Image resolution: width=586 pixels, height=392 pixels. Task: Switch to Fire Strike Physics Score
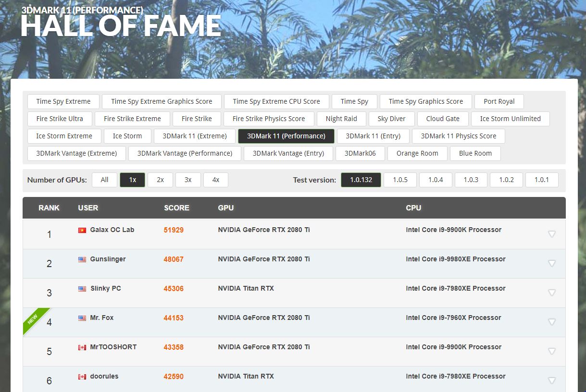click(269, 119)
